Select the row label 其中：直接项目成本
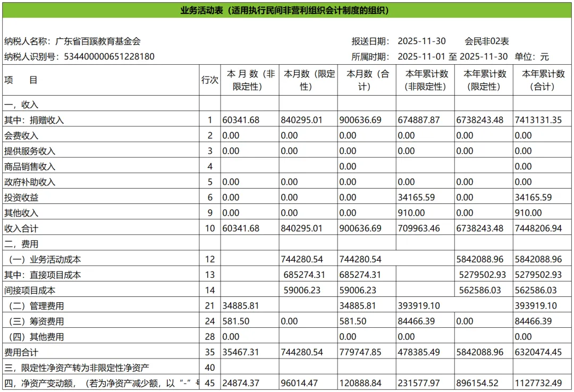Image resolution: width=574 pixels, height=392 pixels. pyautogui.click(x=43, y=275)
